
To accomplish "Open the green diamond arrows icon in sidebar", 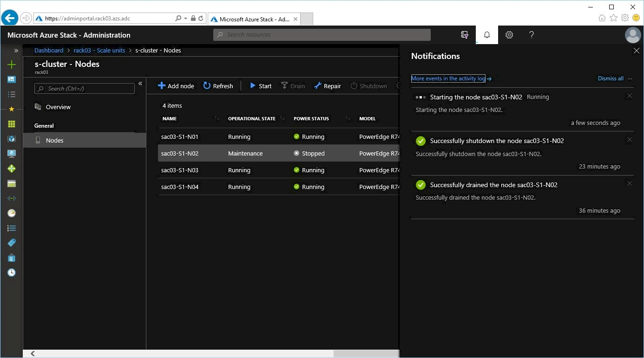I will pos(12,169).
